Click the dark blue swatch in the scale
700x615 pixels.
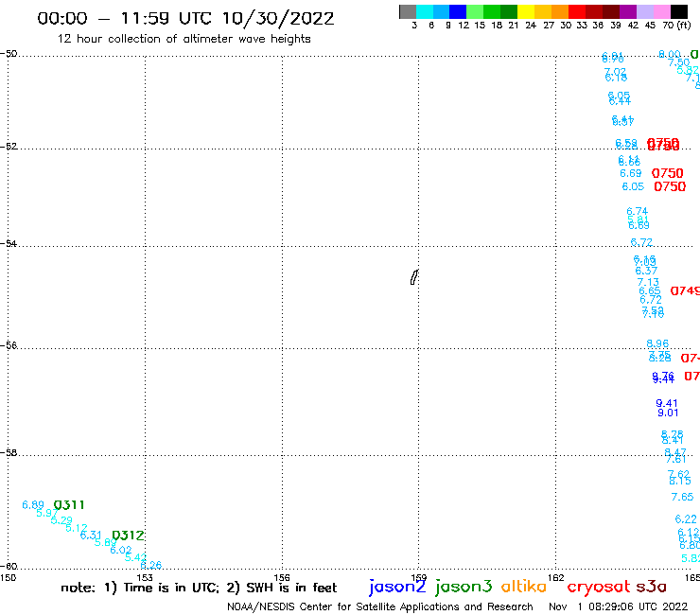pyautogui.click(x=458, y=11)
